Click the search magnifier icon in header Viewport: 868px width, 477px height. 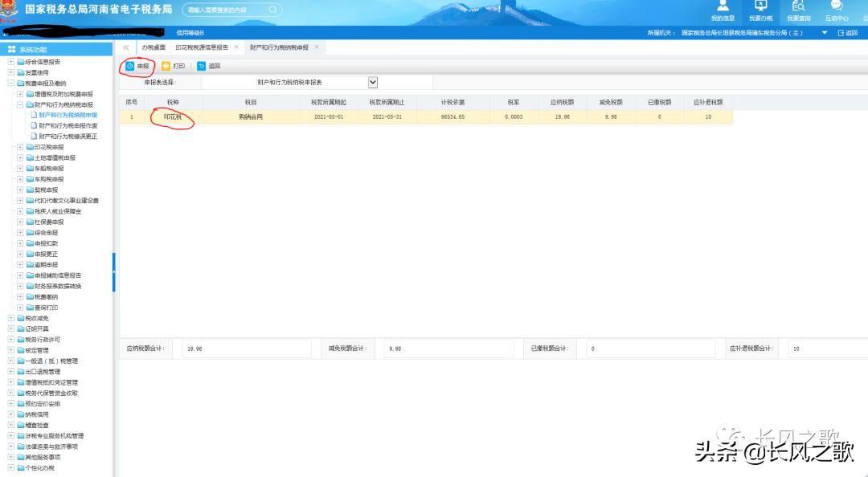272,10
